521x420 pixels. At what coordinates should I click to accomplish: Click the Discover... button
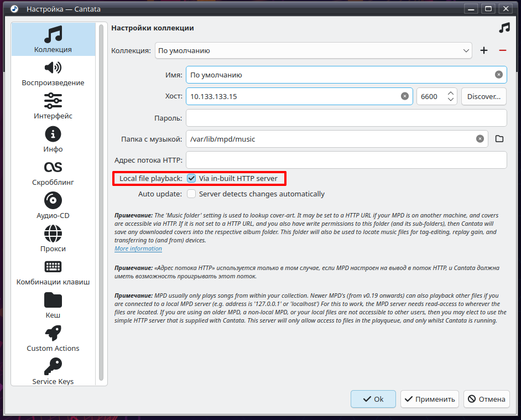[x=484, y=96]
